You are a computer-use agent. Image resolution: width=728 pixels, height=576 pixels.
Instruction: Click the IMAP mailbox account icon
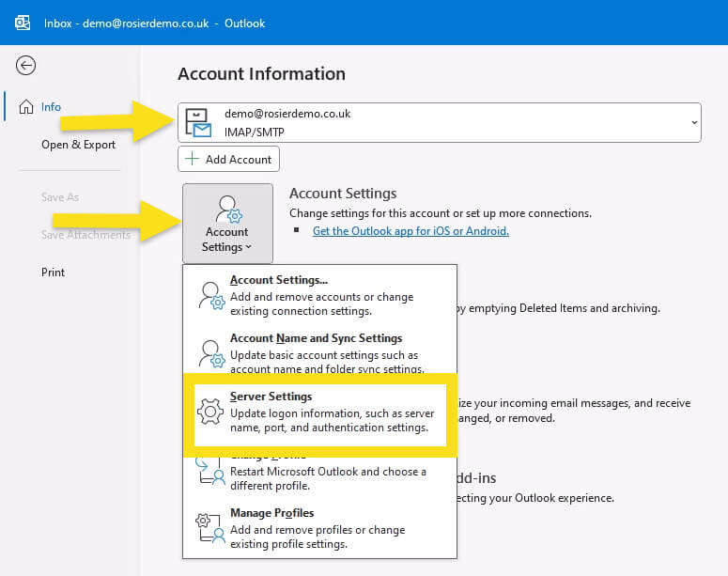198,123
